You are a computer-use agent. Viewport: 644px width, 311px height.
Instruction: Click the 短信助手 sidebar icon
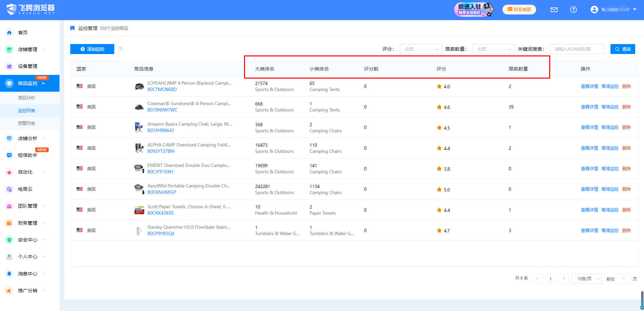coord(9,155)
